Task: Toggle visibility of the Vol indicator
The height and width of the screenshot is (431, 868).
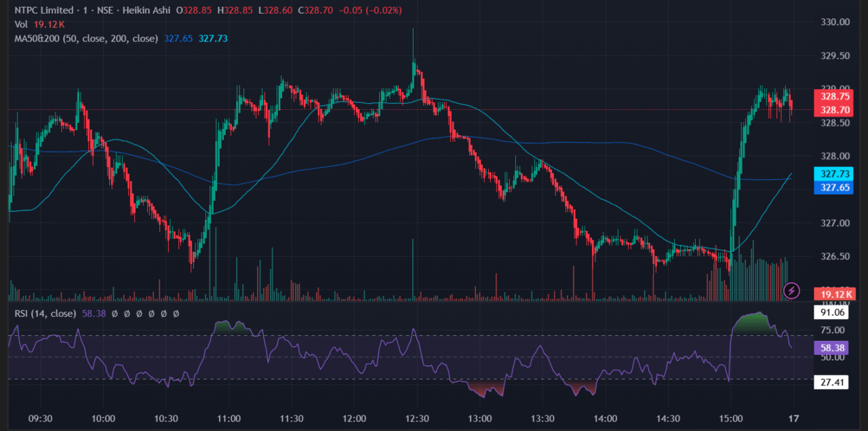Action: click(x=20, y=24)
